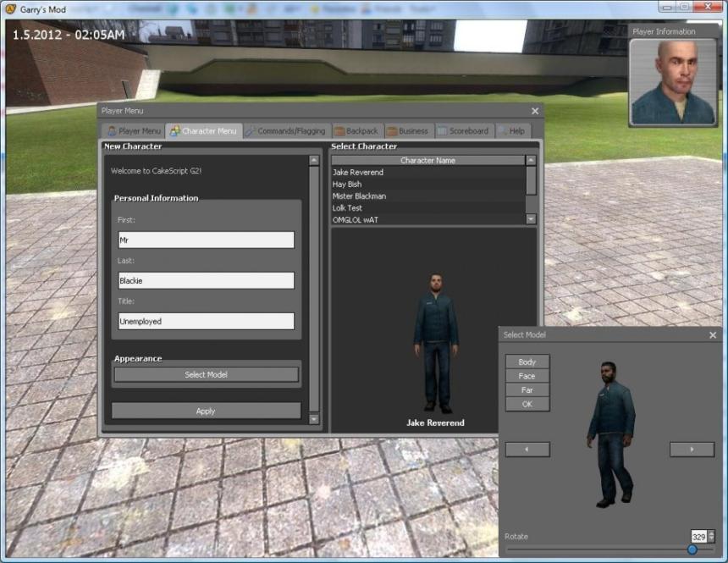Close the Select Model window
This screenshot has height=563, width=728.
[713, 335]
